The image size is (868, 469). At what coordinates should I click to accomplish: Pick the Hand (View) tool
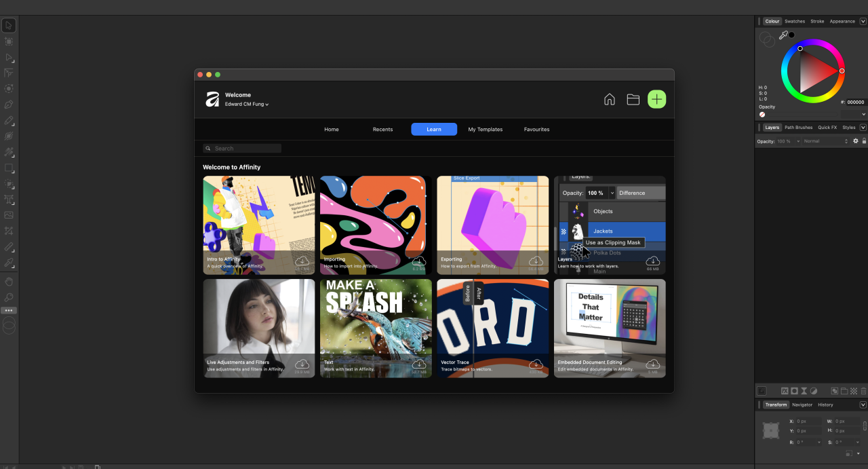pyautogui.click(x=9, y=282)
